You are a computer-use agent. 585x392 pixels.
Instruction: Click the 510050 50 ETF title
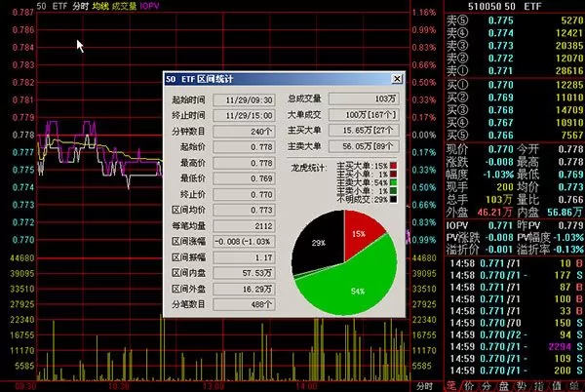(x=504, y=7)
